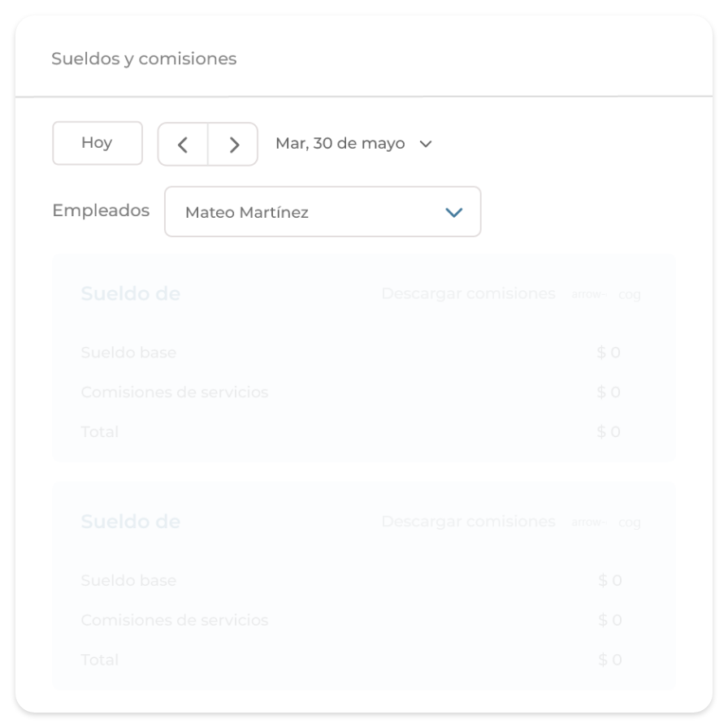Click the second card's Sueldo de heading
Image resolution: width=728 pixels, height=728 pixels.
pyautogui.click(x=131, y=521)
